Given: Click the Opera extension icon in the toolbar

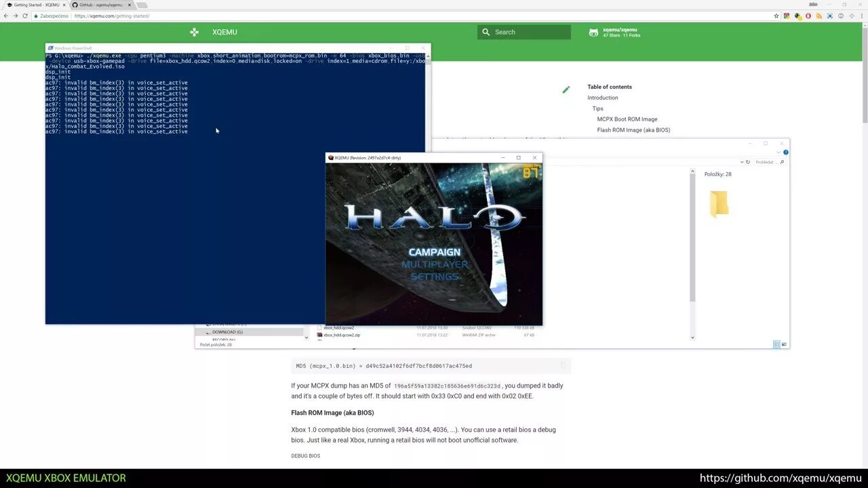Looking at the screenshot, I should (808, 16).
